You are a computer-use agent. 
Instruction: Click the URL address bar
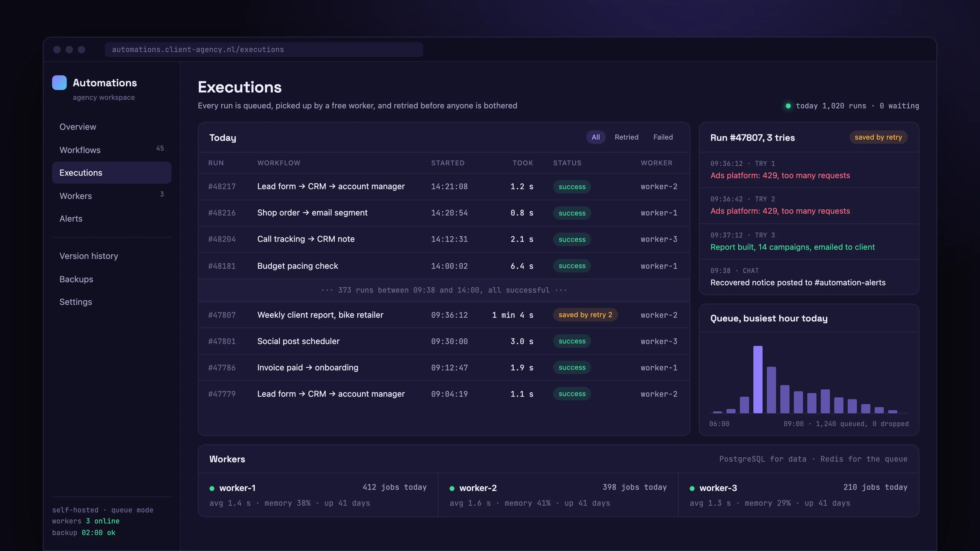pos(264,49)
